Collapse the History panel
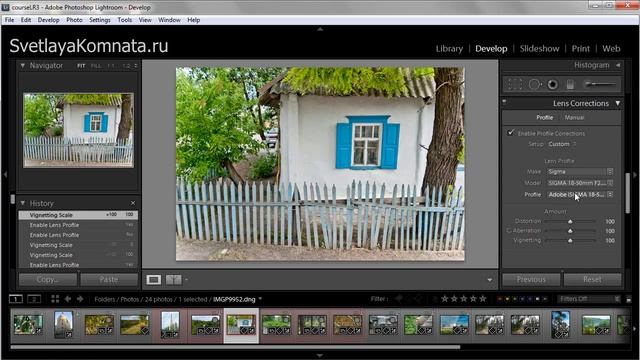This screenshot has width=640, height=360. [x=23, y=203]
